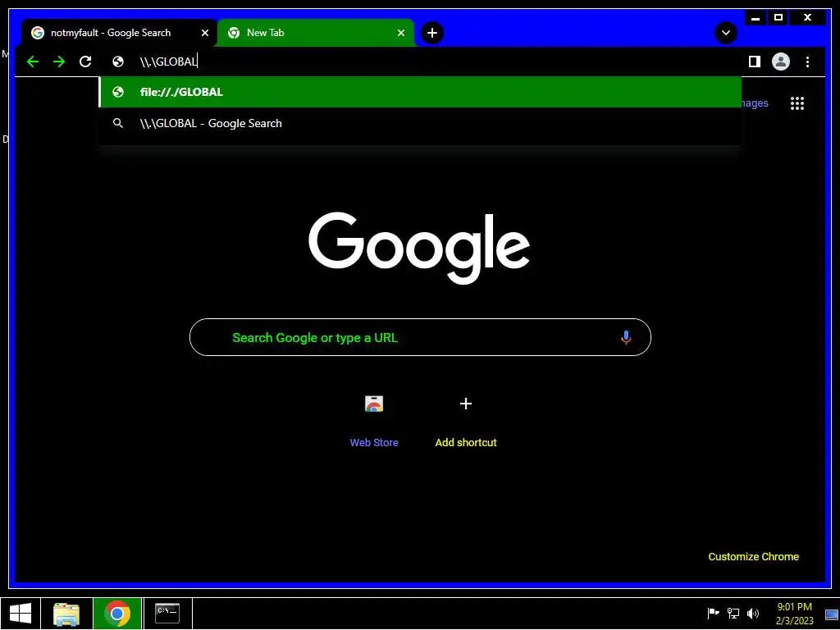Start voice search with the microphone

coord(626,337)
